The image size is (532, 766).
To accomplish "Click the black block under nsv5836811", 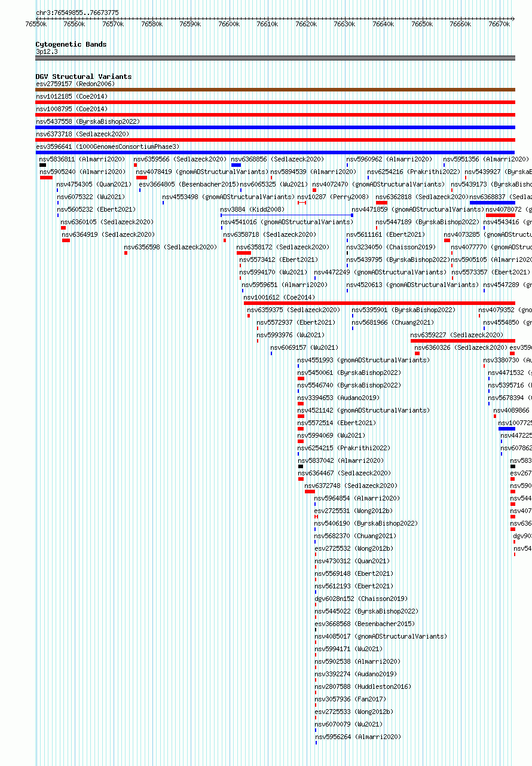I will point(42,165).
